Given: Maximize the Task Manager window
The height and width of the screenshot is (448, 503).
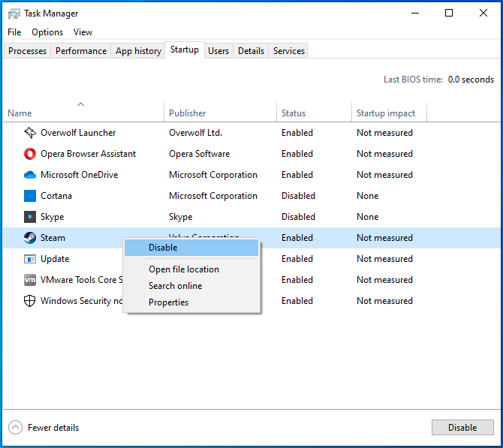Looking at the screenshot, I should (x=449, y=14).
